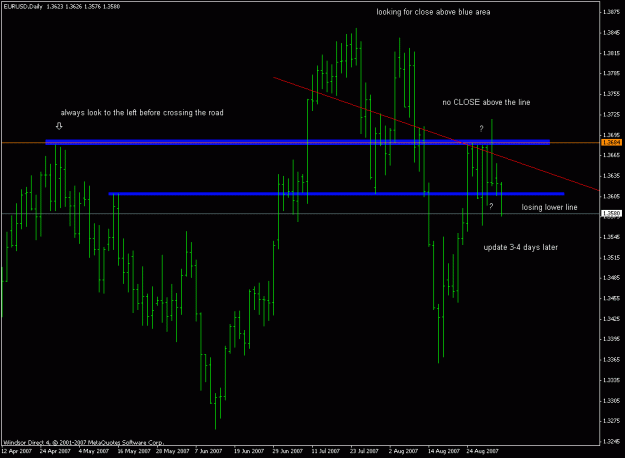Click the '14 Aug 2007' date label
625x458 pixels.
(444, 451)
